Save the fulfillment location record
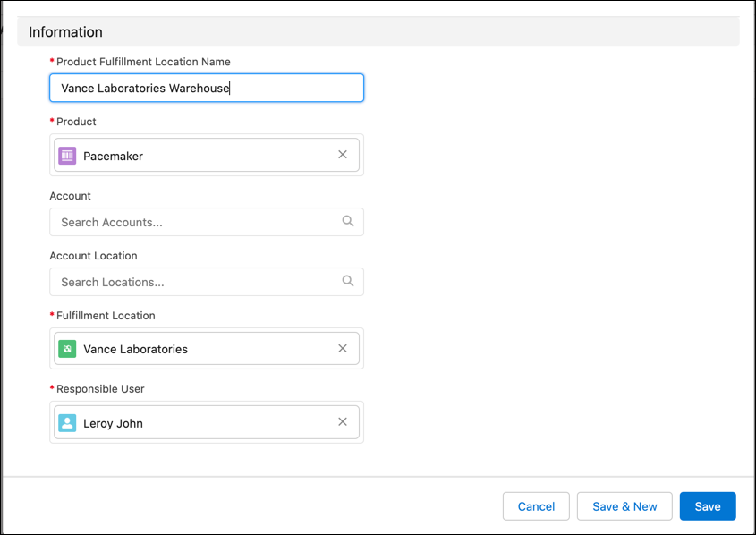 click(707, 506)
